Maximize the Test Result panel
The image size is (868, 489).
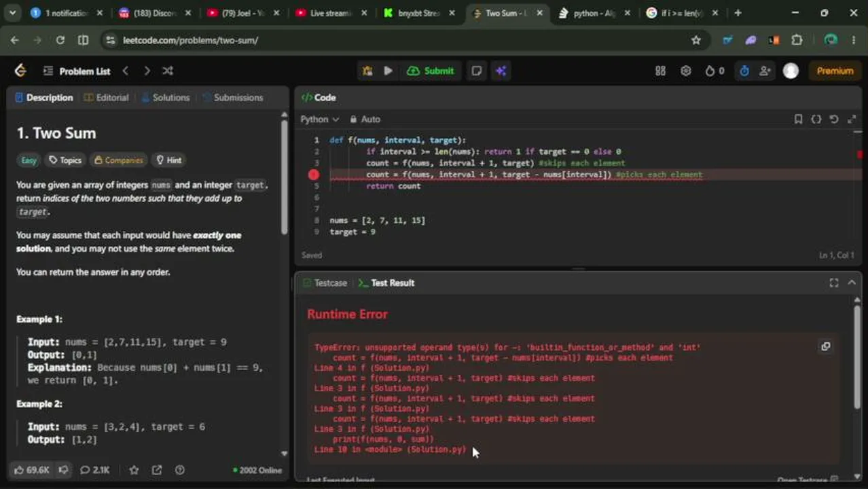tap(834, 283)
